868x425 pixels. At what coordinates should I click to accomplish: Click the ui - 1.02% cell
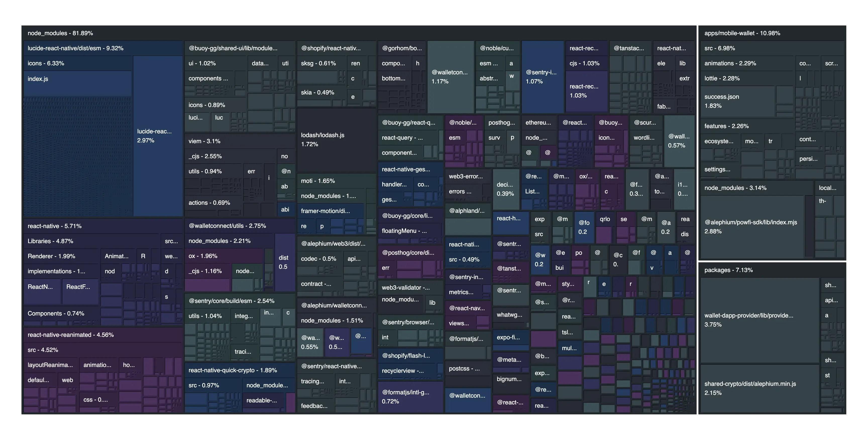[216, 63]
